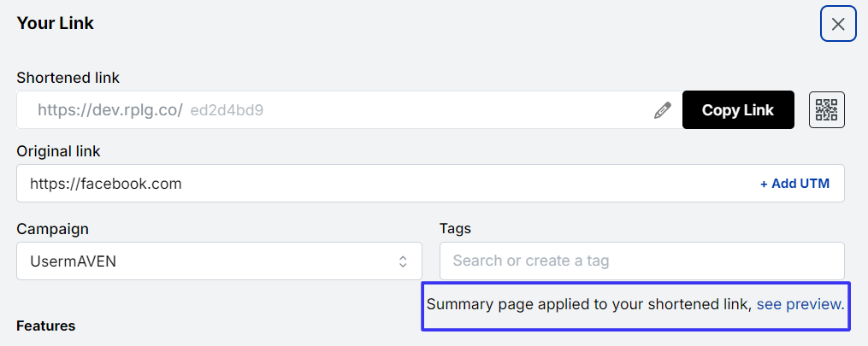This screenshot has height=346, width=868.
Task: Close the Your Link dialog
Action: [838, 24]
